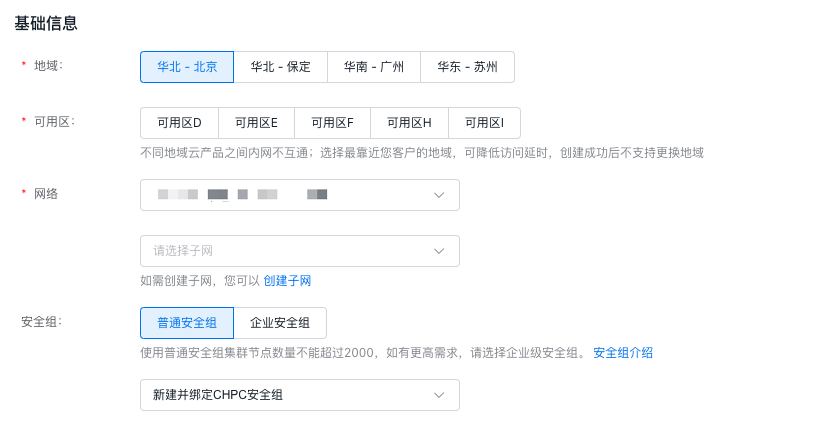Select availability zone 可用区D
The width and height of the screenshot is (837, 438).
pyautogui.click(x=179, y=123)
